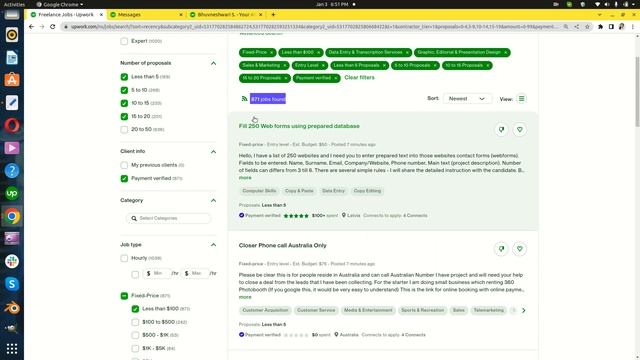Screen dimensions: 640x360
Task: Open the Google Chrome app menu in top bar
Action: (60, 4)
